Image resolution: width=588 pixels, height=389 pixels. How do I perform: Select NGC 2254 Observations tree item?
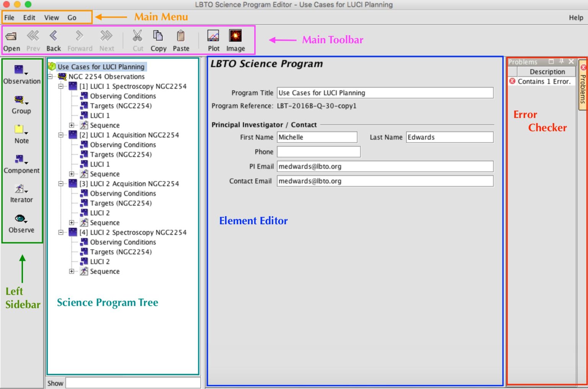(x=106, y=77)
